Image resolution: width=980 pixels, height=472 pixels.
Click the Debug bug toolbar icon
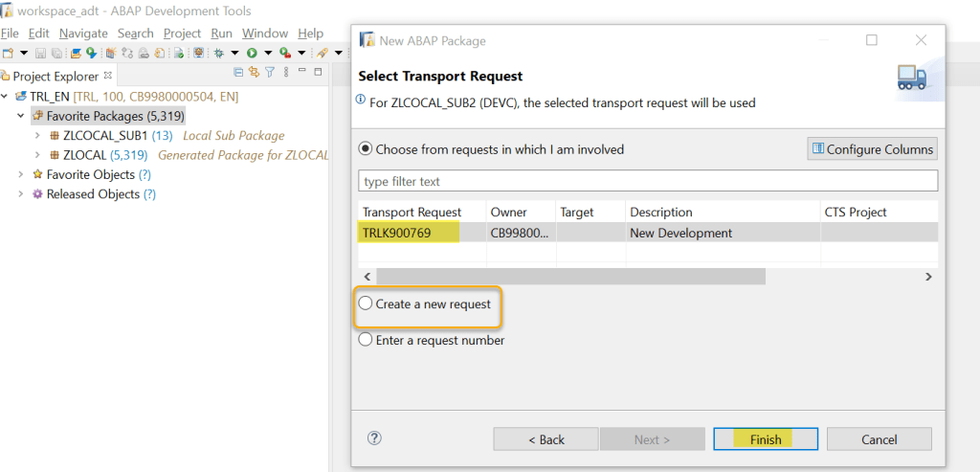(x=219, y=53)
